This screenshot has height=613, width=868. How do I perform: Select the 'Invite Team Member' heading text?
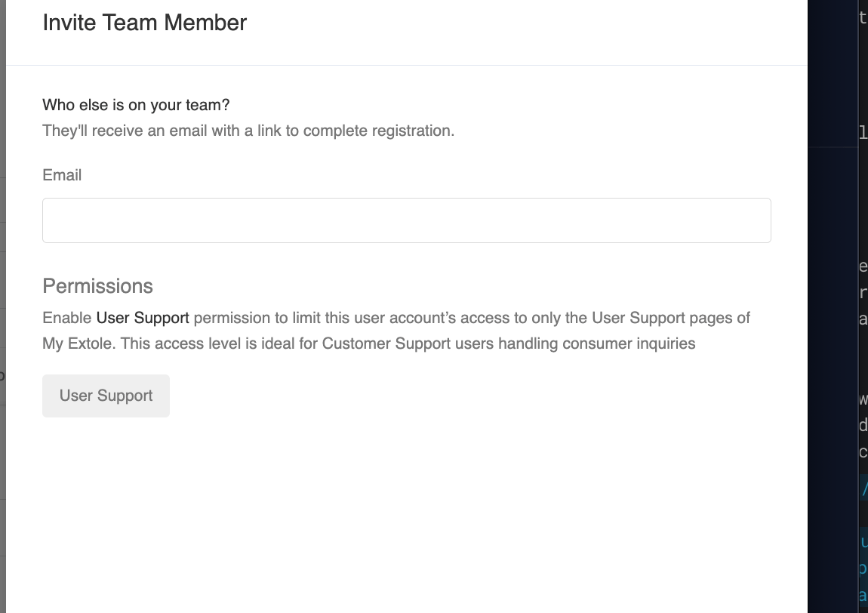point(144,23)
